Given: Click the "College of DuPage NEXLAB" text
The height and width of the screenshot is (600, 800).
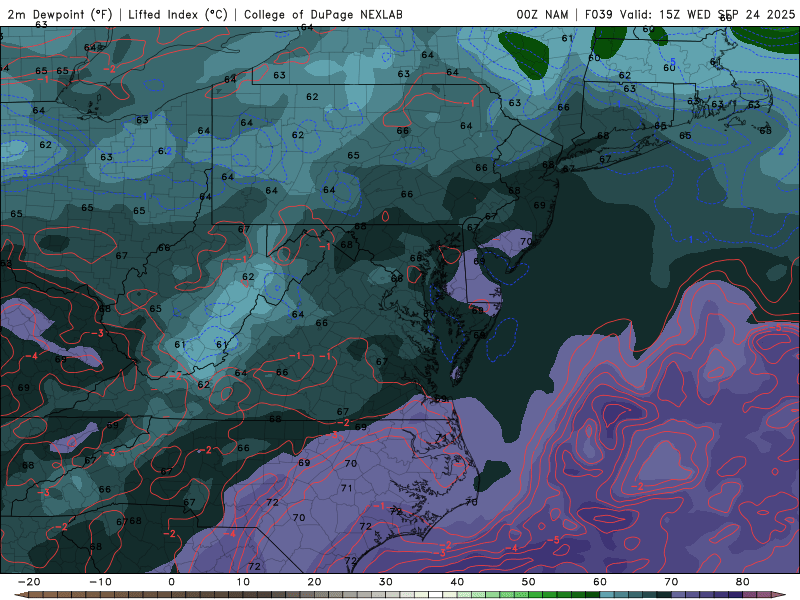Looking at the screenshot, I should [323, 14].
